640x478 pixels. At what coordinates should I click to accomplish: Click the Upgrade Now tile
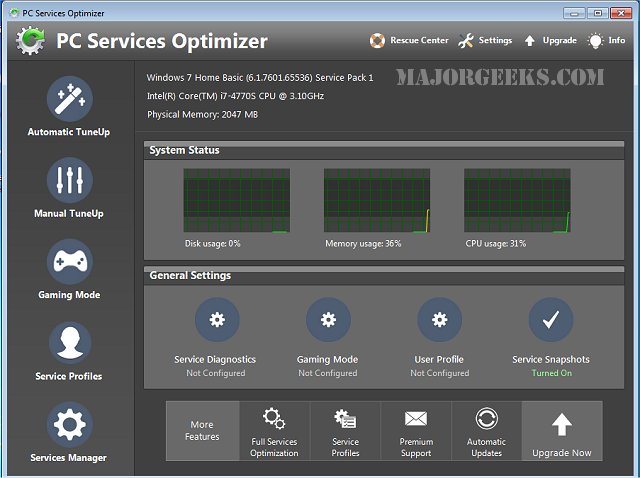tap(562, 431)
